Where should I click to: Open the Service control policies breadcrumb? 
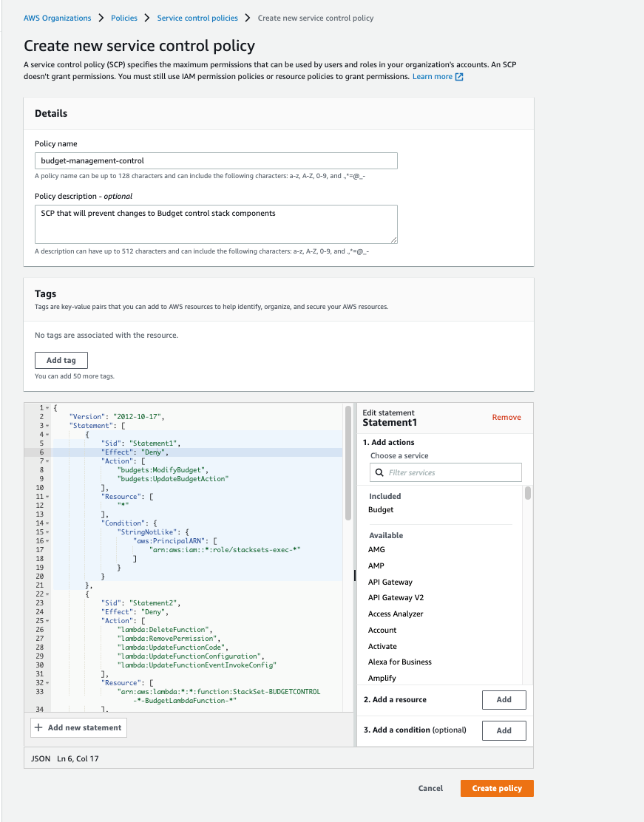click(x=197, y=18)
